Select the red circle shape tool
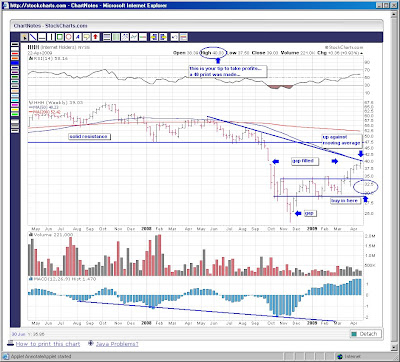The width and height of the screenshot is (400, 362). [69, 37]
